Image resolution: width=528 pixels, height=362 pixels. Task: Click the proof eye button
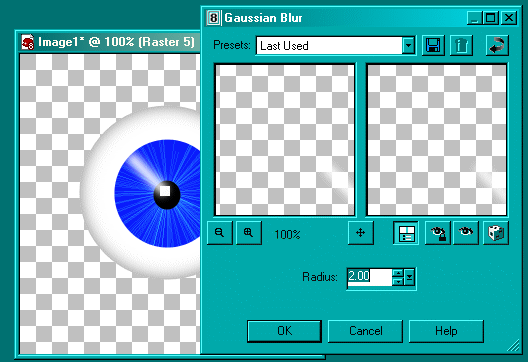(x=466, y=233)
